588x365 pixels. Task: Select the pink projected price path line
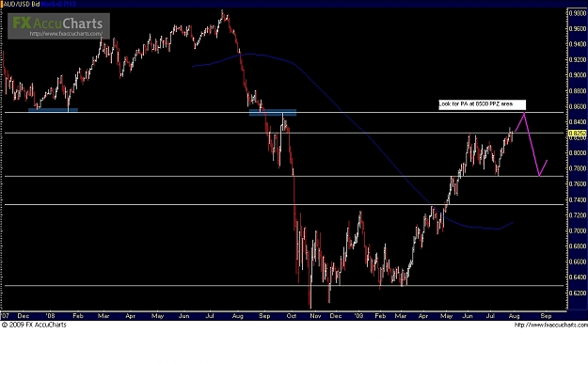[532, 145]
